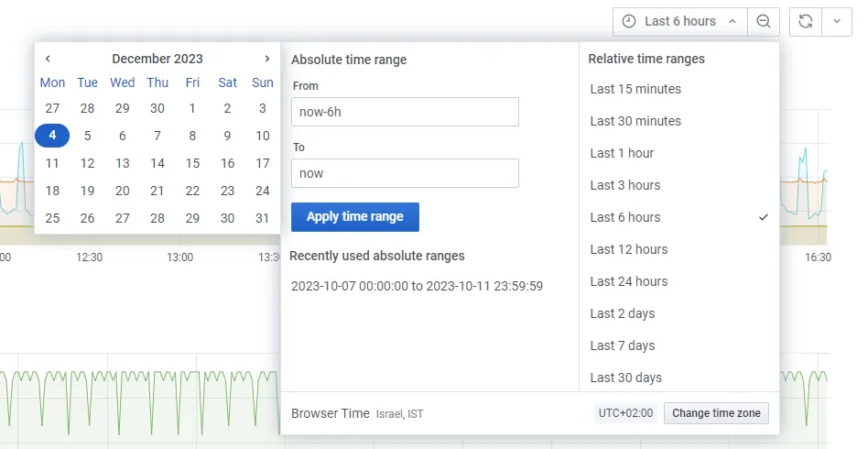The height and width of the screenshot is (449, 868).
Task: Open the refresh interval dropdown
Action: [837, 22]
